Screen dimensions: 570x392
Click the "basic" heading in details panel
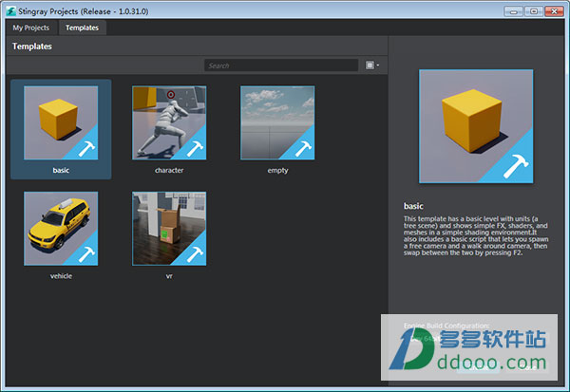413,206
